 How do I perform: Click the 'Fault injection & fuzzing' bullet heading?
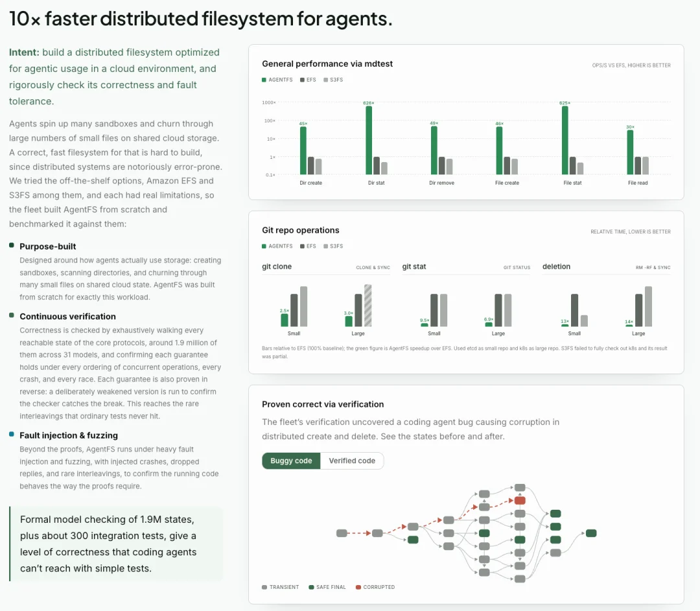pyautogui.click(x=69, y=435)
